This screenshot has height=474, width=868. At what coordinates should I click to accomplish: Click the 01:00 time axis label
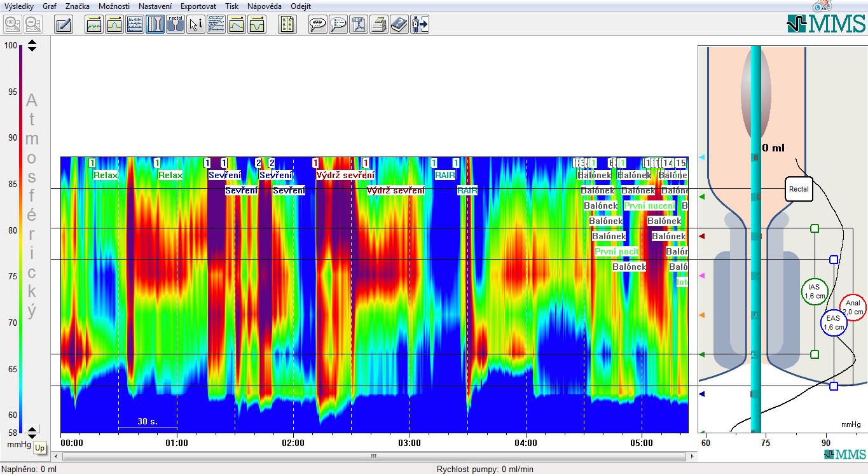click(176, 443)
